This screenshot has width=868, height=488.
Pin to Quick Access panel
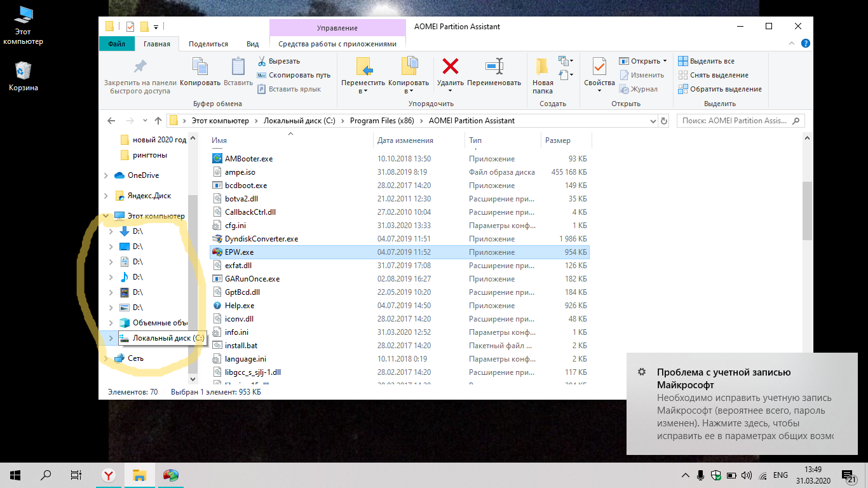coord(140,76)
